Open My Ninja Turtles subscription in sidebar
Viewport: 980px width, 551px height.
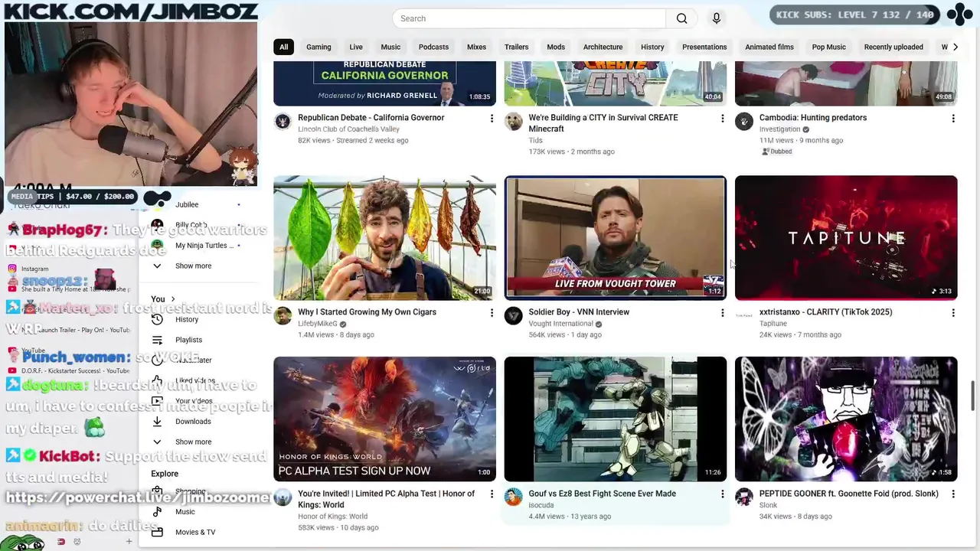(x=204, y=246)
